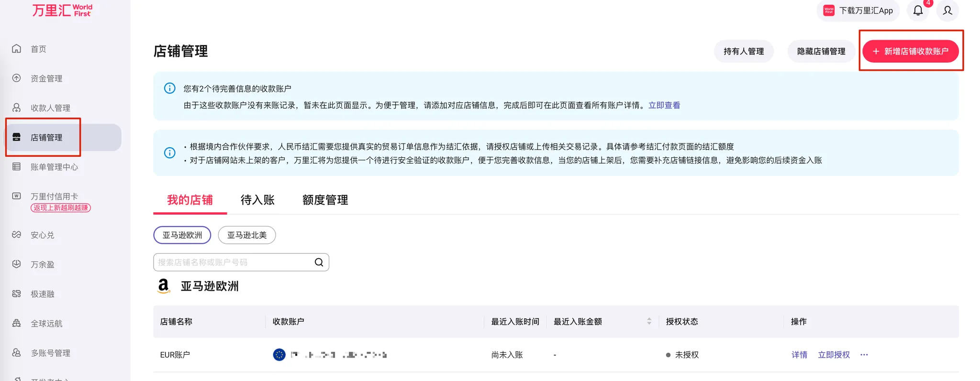Click the 立即查看 link
Image resolution: width=980 pixels, height=381 pixels.
pos(664,105)
